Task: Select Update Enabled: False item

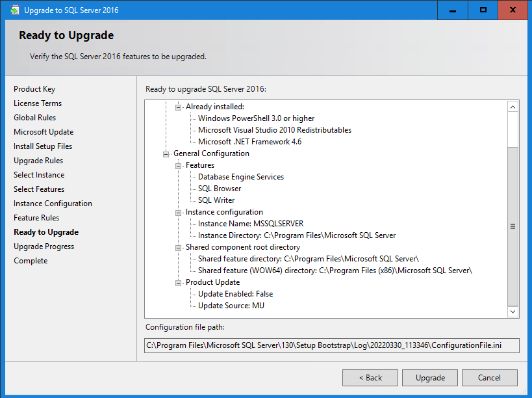Action: [x=235, y=294]
